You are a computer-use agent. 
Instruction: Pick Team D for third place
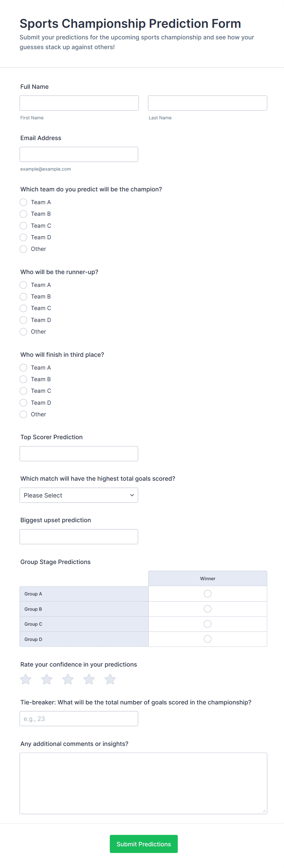(23, 403)
